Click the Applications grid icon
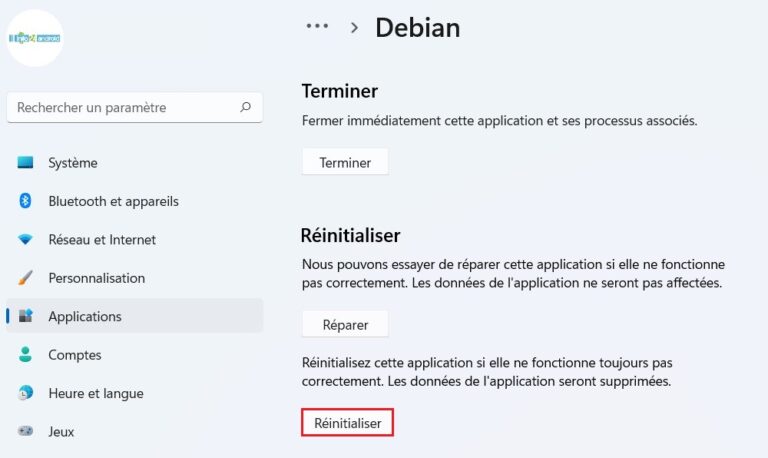This screenshot has width=768, height=458. (x=26, y=316)
